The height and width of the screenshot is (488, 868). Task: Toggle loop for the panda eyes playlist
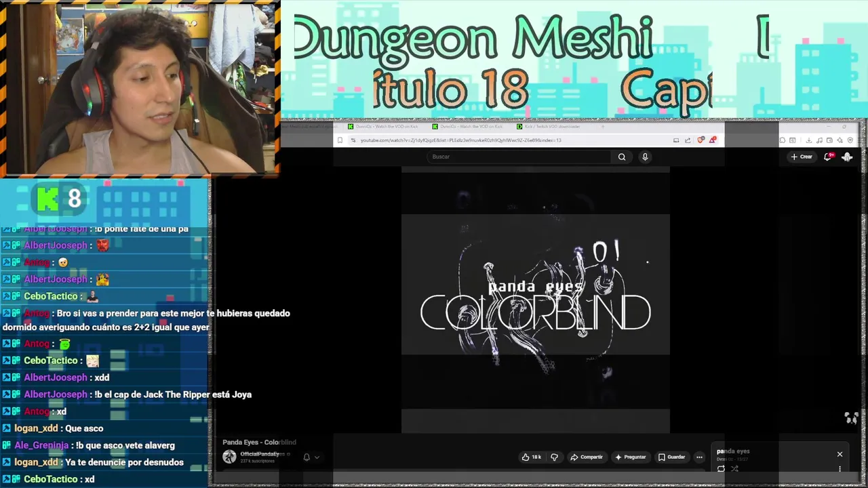click(721, 468)
